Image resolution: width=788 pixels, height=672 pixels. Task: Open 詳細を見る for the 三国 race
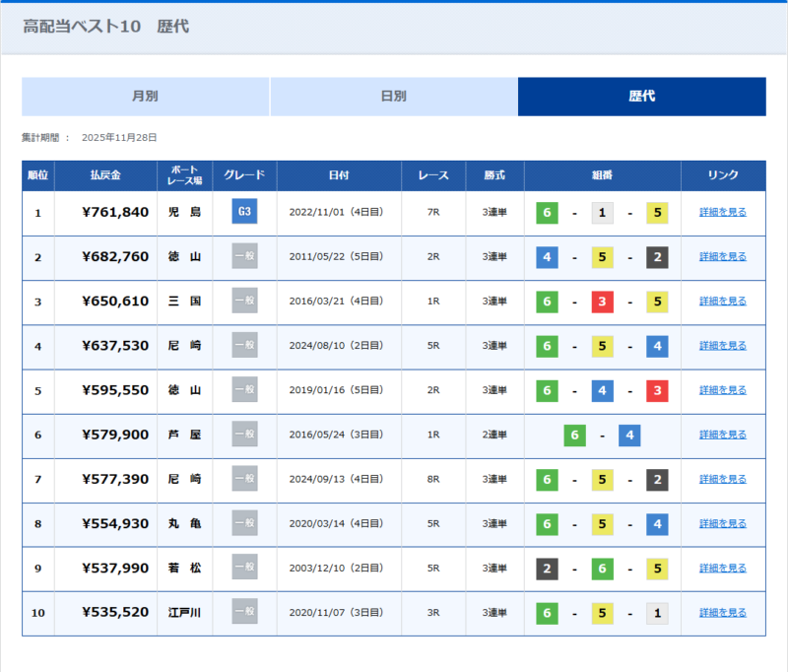723,302
